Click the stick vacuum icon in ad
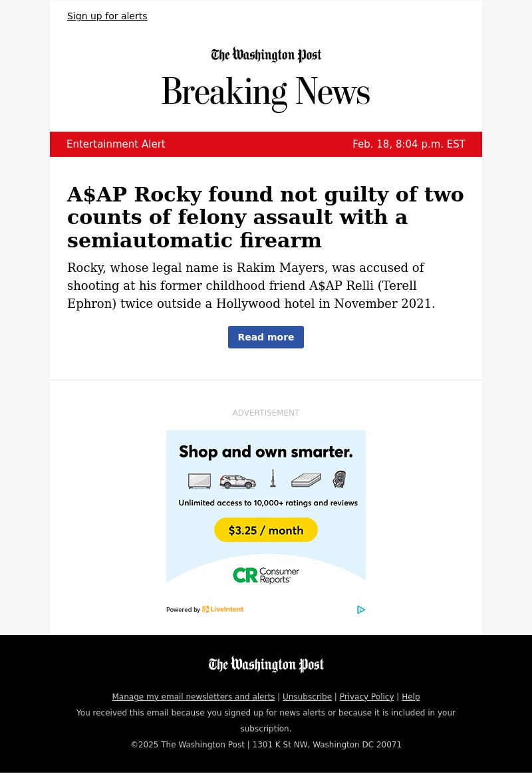 coord(273,478)
